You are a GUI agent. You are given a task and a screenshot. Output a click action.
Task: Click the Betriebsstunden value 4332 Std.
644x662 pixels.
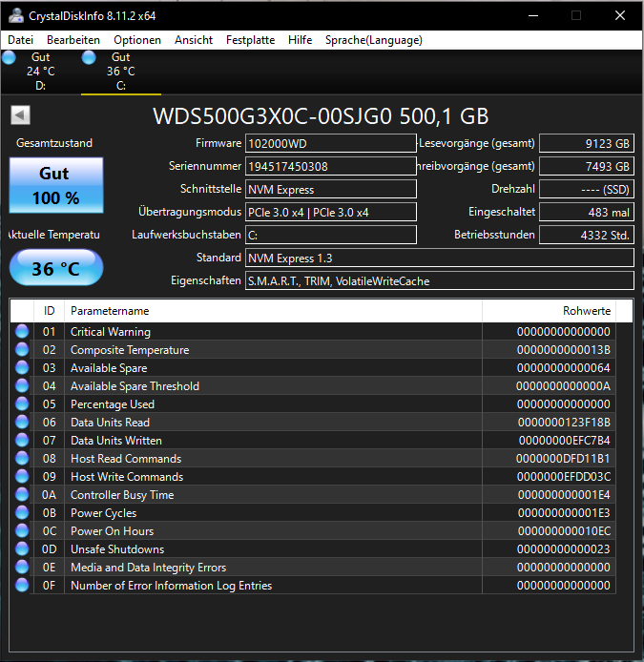587,235
